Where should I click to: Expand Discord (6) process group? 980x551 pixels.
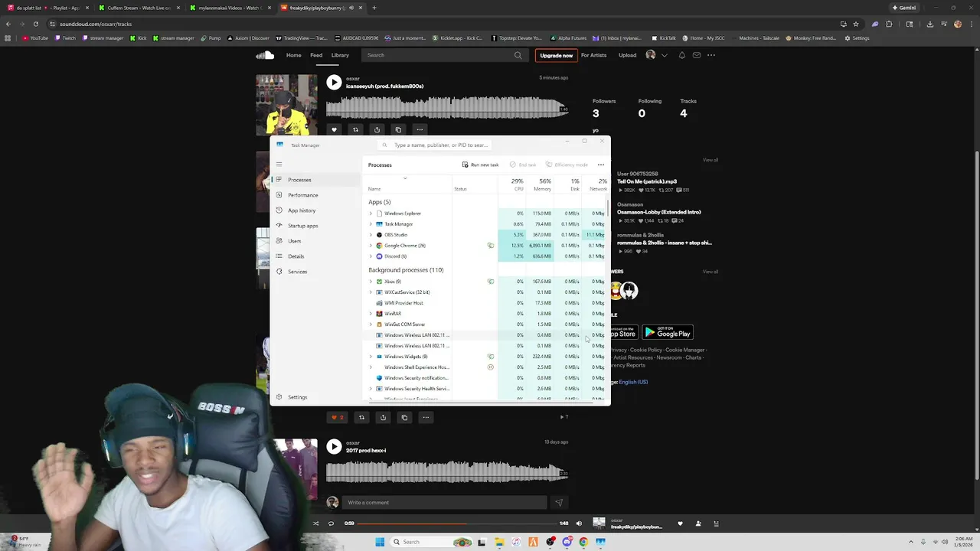pos(371,256)
